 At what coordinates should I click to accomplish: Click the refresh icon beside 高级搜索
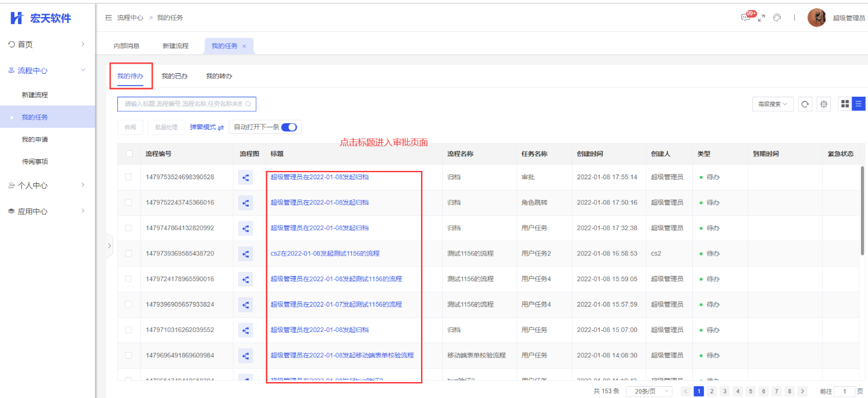[805, 104]
